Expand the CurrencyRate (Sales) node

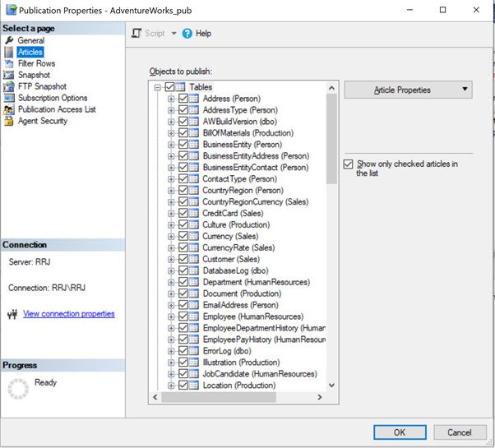click(171, 248)
